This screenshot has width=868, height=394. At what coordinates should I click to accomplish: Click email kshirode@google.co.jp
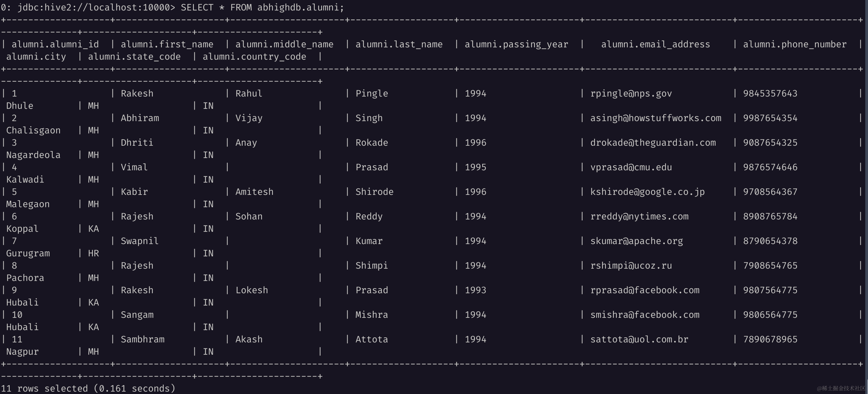[x=647, y=192]
